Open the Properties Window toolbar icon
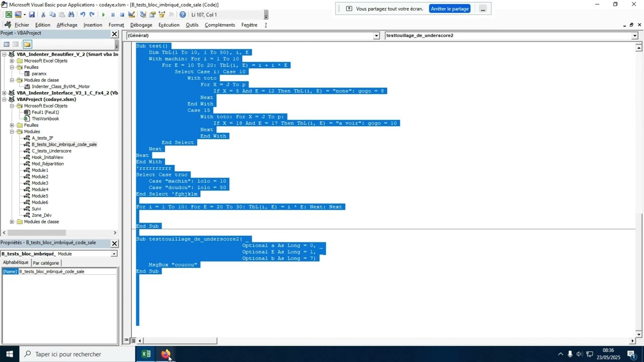The height and width of the screenshot is (362, 644). 152,15
